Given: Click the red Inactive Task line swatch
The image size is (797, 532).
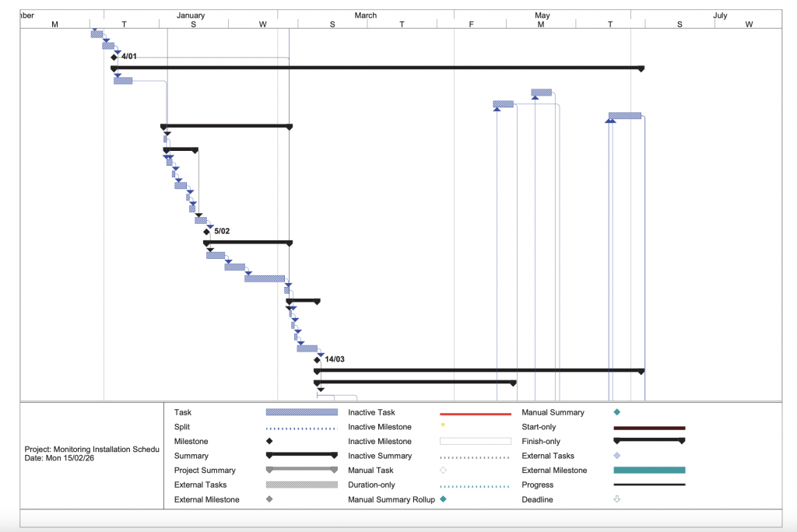Looking at the screenshot, I should (x=476, y=414).
